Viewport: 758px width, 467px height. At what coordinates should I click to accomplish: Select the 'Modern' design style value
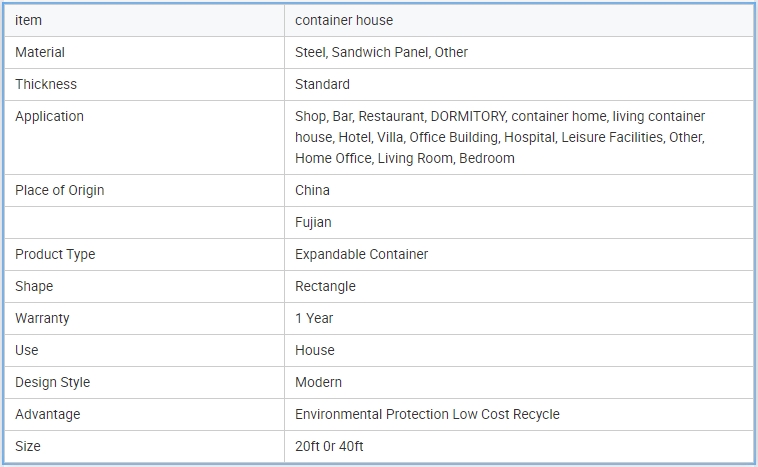[318, 382]
